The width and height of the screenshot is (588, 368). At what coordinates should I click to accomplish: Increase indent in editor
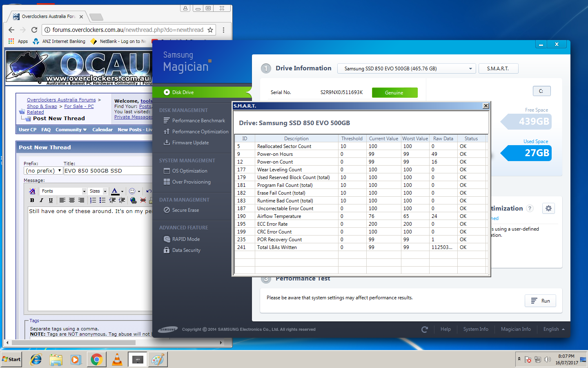pos(122,200)
